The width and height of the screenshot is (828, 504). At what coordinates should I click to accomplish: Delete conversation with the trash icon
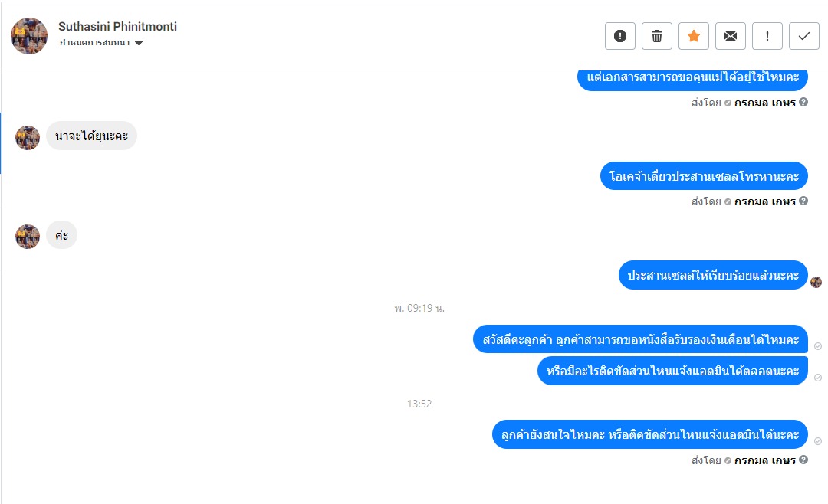point(657,36)
